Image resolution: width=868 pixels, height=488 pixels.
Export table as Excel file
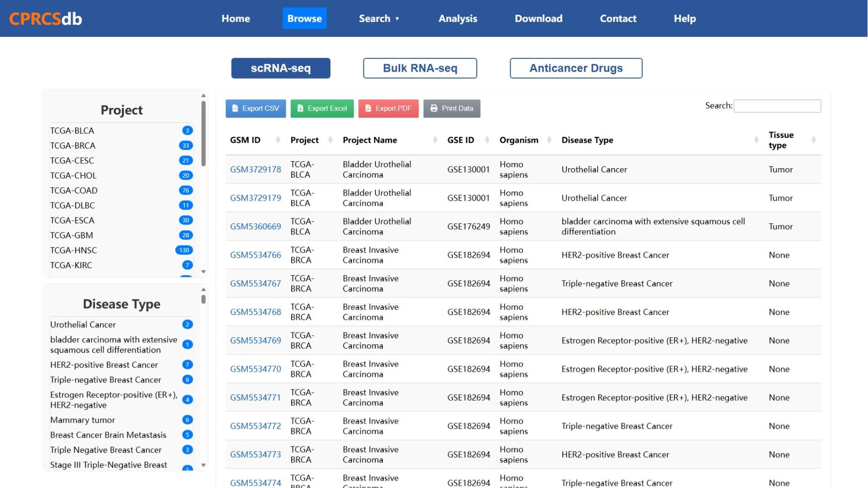point(322,108)
